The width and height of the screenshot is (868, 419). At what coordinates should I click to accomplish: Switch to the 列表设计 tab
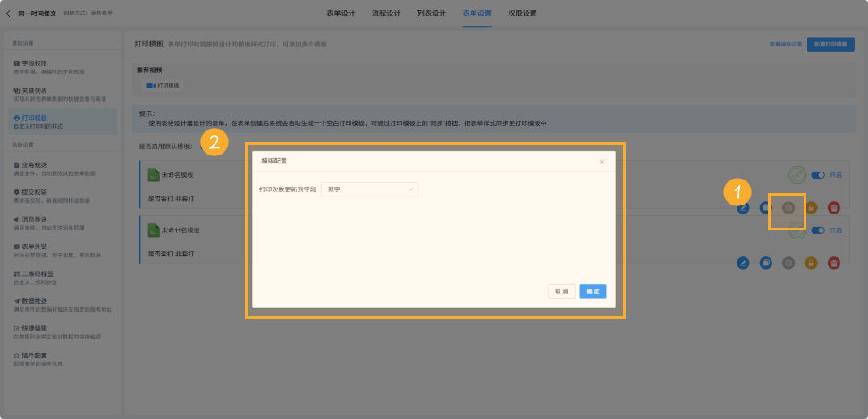[431, 13]
